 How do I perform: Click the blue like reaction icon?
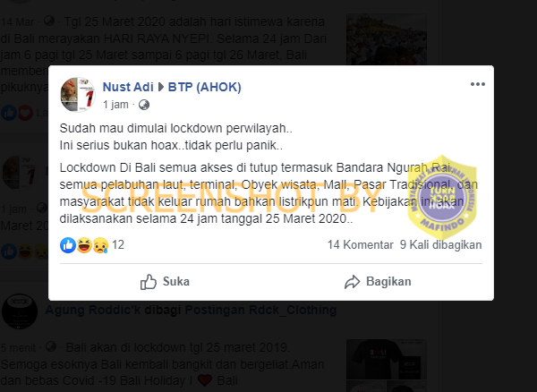click(68, 245)
